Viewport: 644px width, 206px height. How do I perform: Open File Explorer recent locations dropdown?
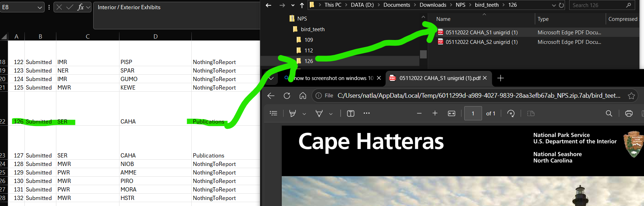coord(293,5)
